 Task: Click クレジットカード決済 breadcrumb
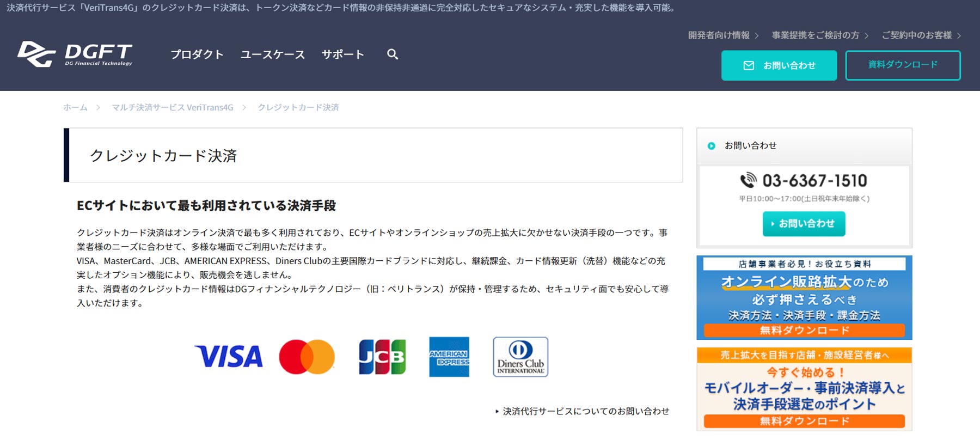pos(298,107)
